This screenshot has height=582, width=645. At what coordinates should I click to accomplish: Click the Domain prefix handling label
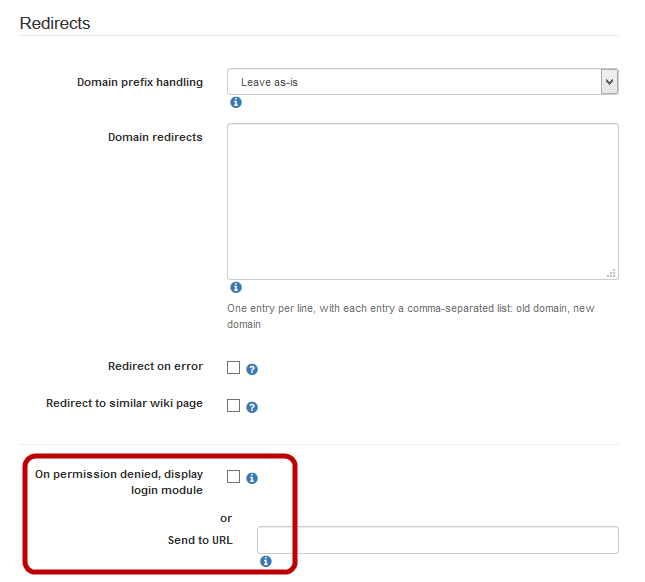pos(139,82)
